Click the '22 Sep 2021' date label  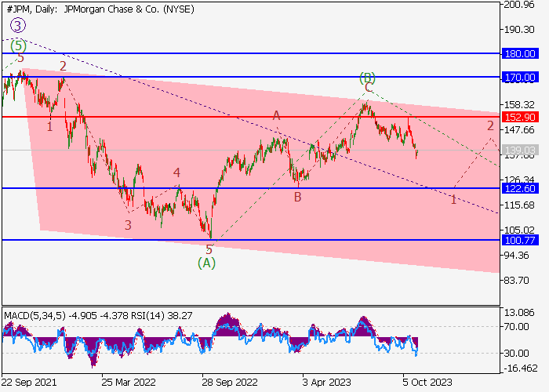click(x=29, y=383)
